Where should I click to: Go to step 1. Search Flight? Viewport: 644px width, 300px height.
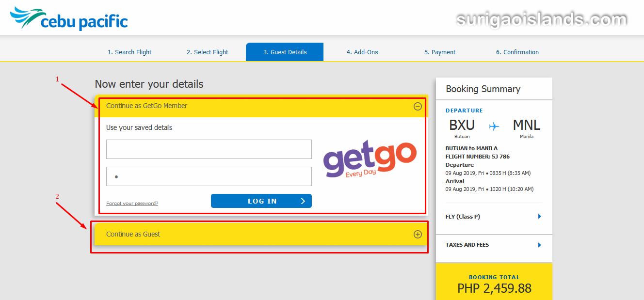(129, 52)
